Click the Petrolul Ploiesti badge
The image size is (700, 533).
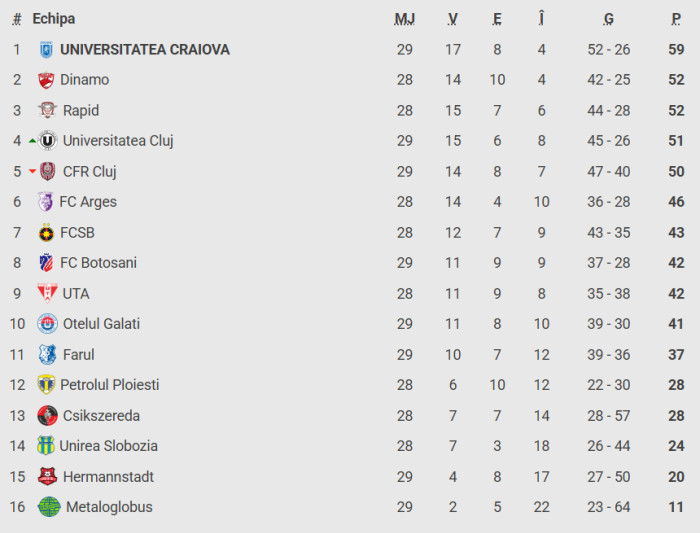(x=46, y=385)
